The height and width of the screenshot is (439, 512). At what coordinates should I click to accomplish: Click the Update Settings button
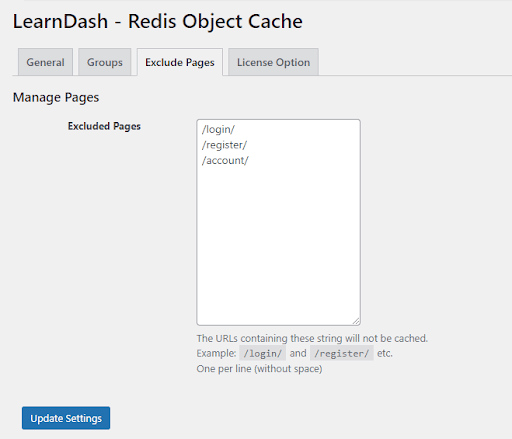[66, 418]
